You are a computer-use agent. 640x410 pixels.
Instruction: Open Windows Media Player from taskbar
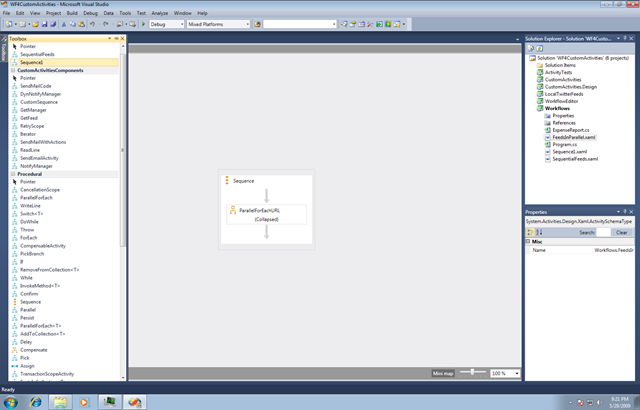pyautogui.click(x=84, y=402)
